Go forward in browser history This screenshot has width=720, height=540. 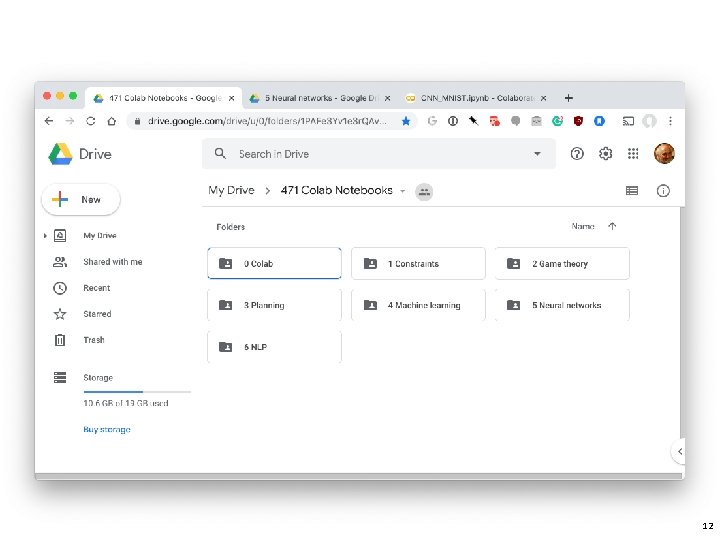point(70,121)
